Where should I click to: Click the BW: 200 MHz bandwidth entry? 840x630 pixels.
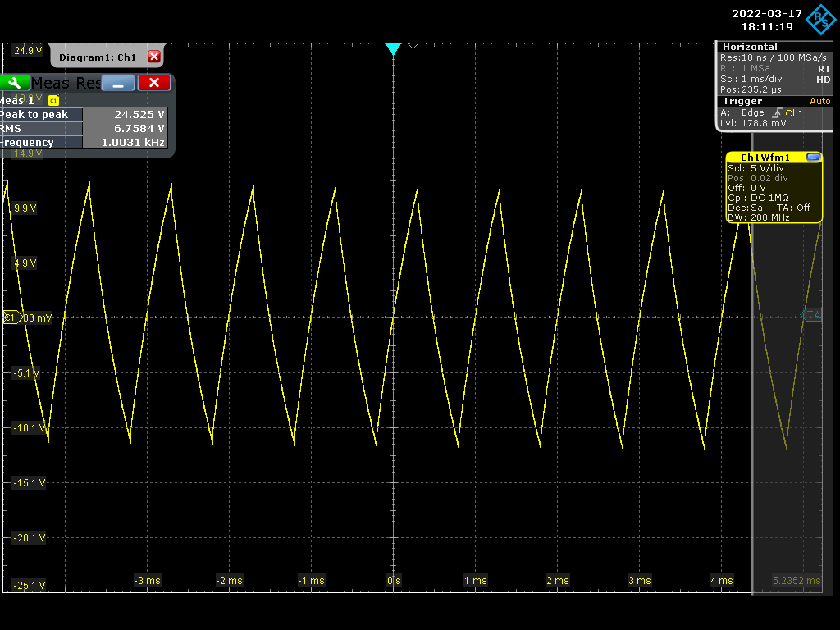click(x=759, y=217)
